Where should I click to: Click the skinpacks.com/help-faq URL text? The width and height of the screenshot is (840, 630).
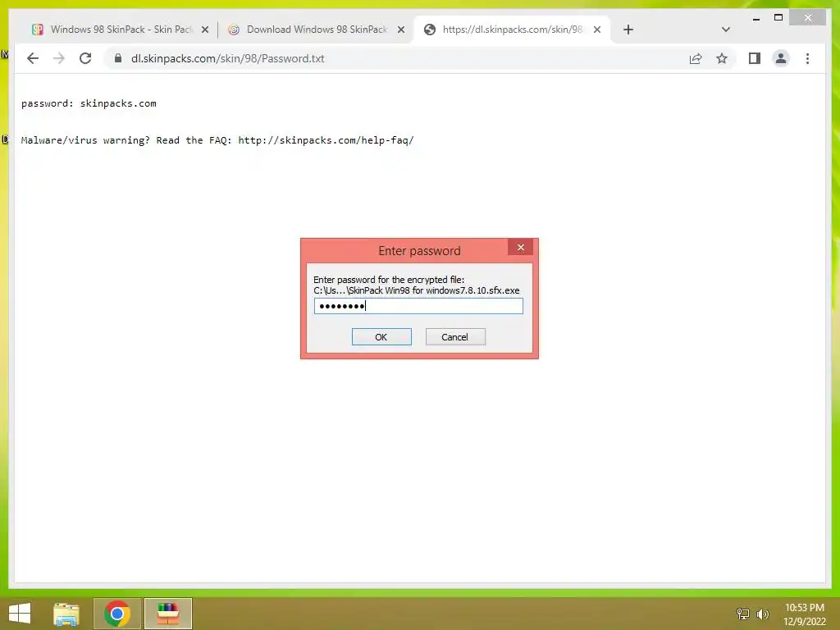[326, 140]
